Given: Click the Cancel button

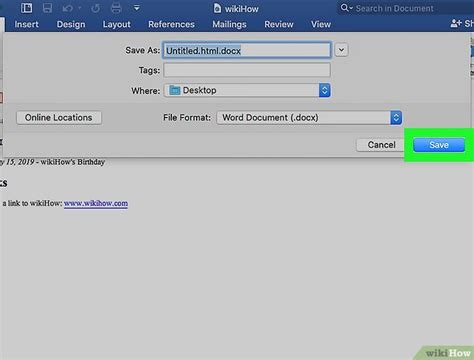Looking at the screenshot, I should point(381,145).
